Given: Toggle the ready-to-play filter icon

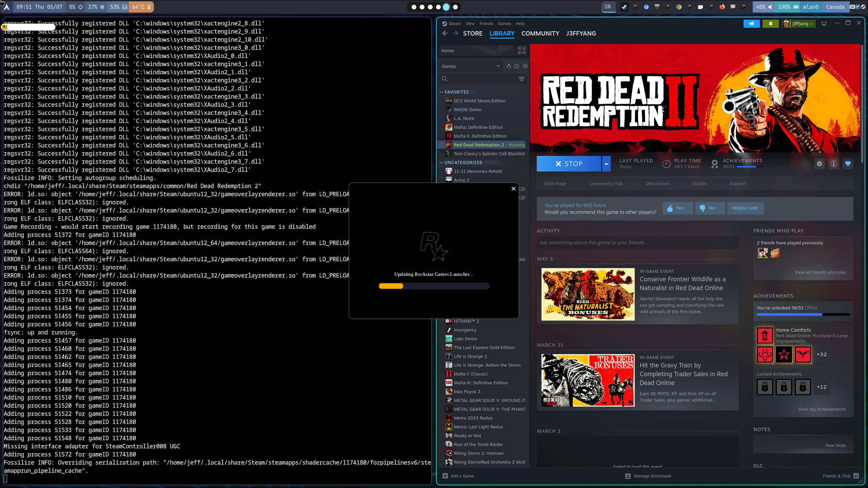Looking at the screenshot, I should pyautogui.click(x=525, y=66).
